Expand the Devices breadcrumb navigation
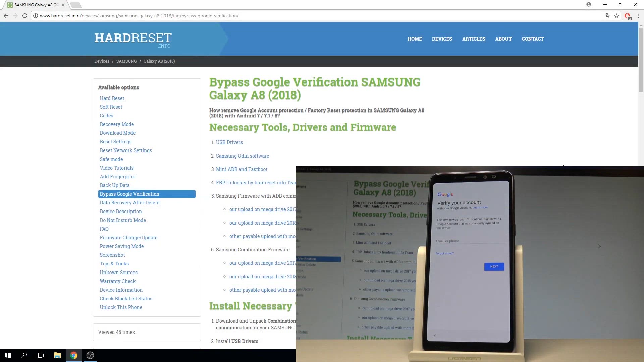The width and height of the screenshot is (644, 362). coord(102,61)
